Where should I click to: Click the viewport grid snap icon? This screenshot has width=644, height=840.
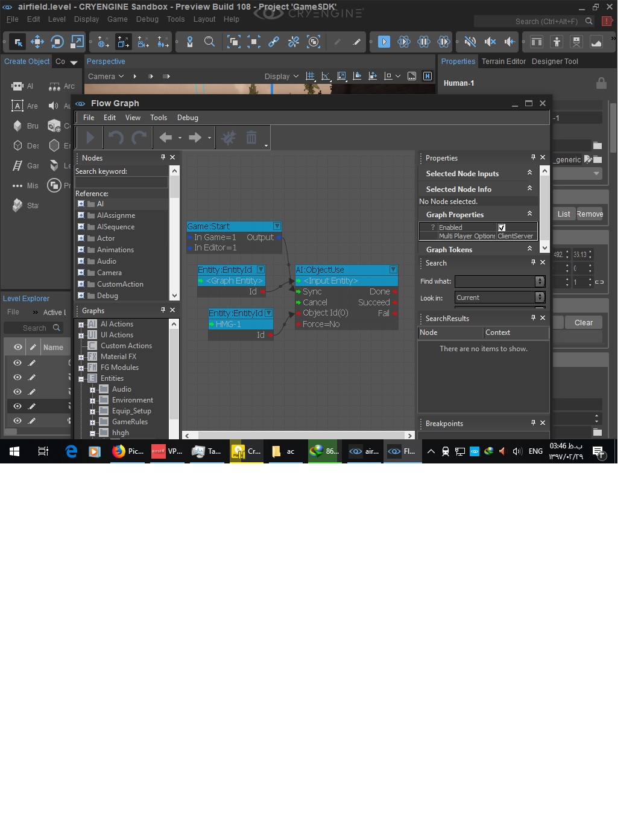click(x=311, y=76)
